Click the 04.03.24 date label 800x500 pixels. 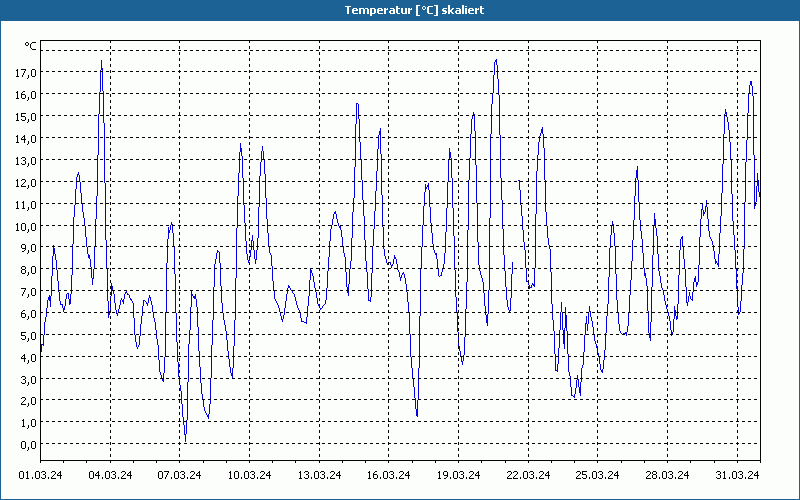[x=110, y=475]
